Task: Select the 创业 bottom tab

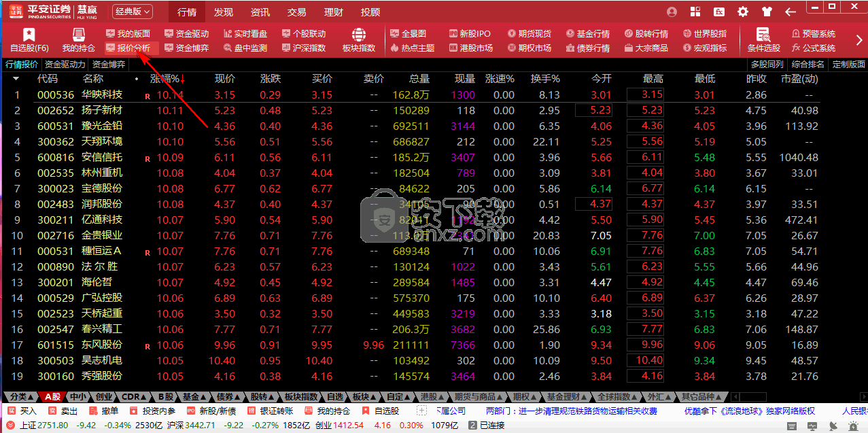Action: click(104, 396)
